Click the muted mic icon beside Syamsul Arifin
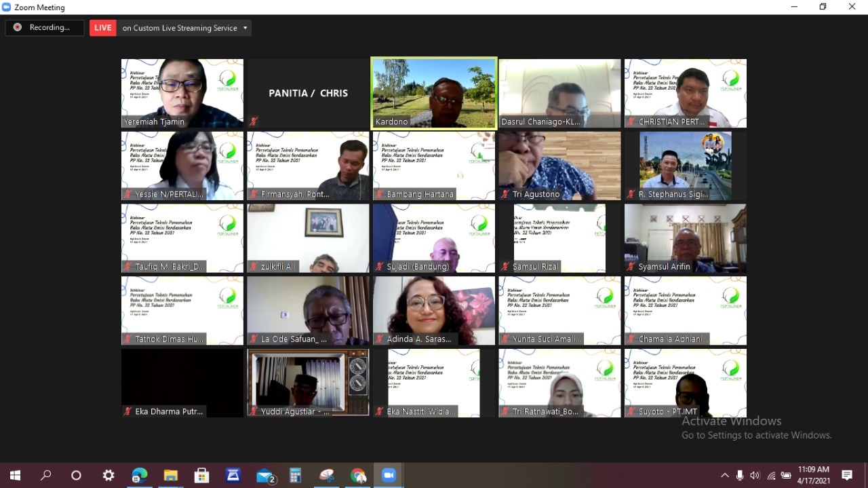Screen dimensions: 868x488 point(631,267)
